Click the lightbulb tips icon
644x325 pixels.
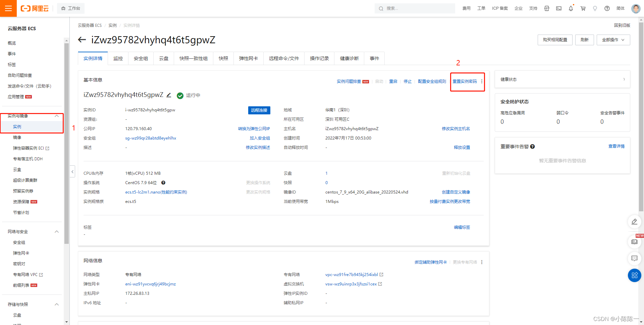coord(595,8)
